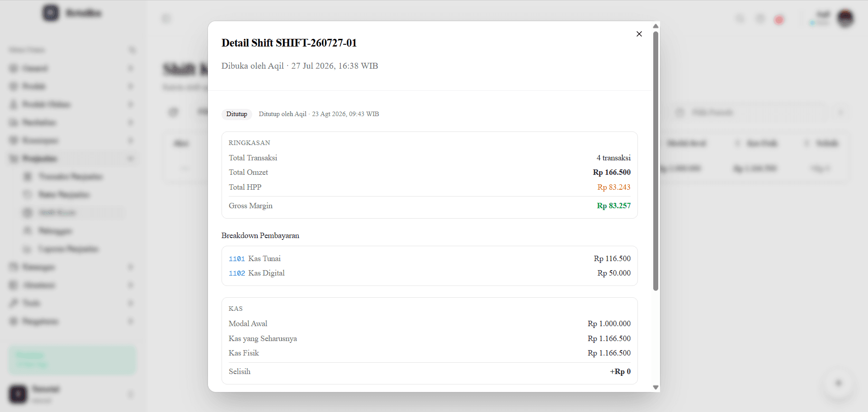Click 'Ditutup oleh Aqil · 23 Agt 2026' text

[319, 114]
